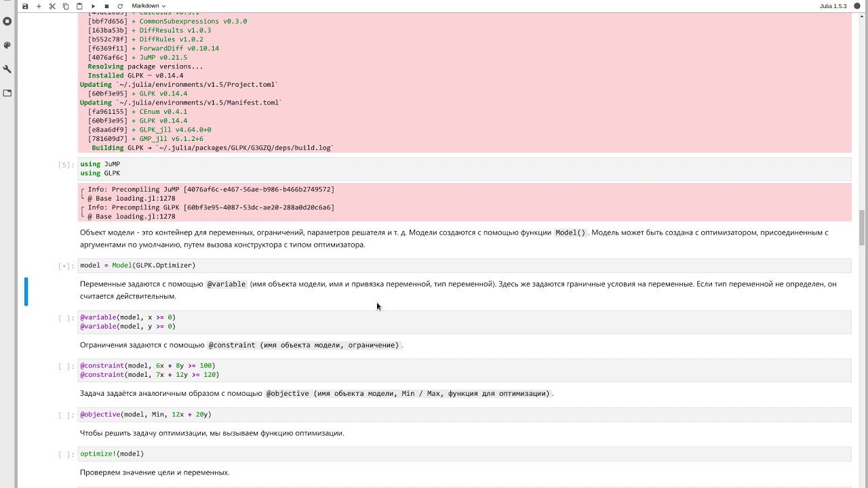Run the selected cell with the play button

[x=94, y=6]
